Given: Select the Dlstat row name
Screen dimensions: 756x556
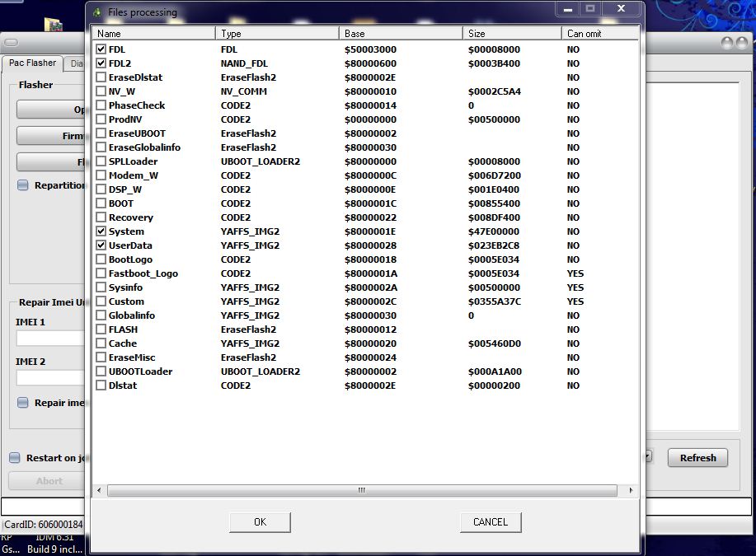Looking at the screenshot, I should point(123,385).
